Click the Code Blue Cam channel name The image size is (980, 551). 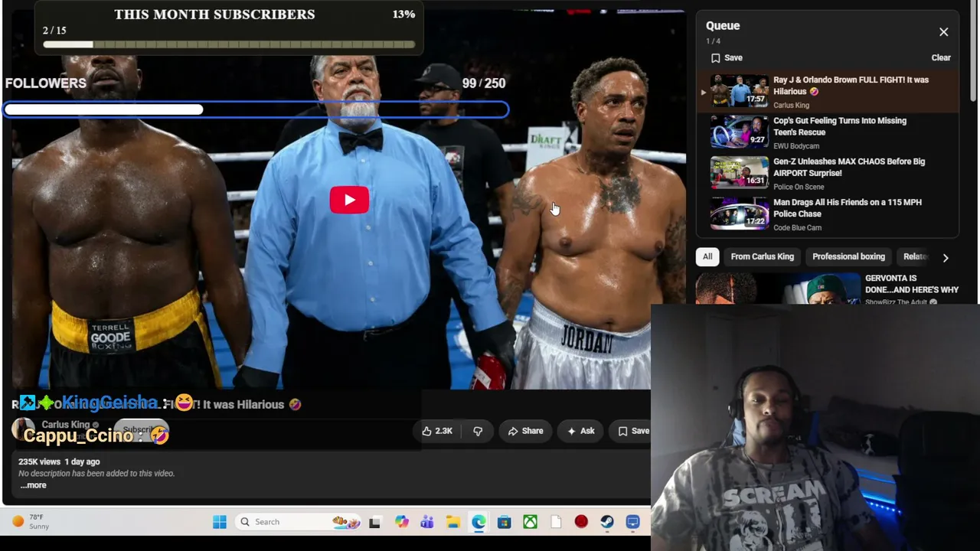[797, 228]
